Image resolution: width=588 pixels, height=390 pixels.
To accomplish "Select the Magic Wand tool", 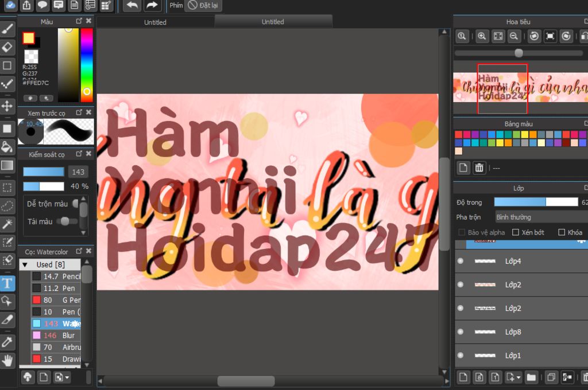I will pyautogui.click(x=7, y=224).
